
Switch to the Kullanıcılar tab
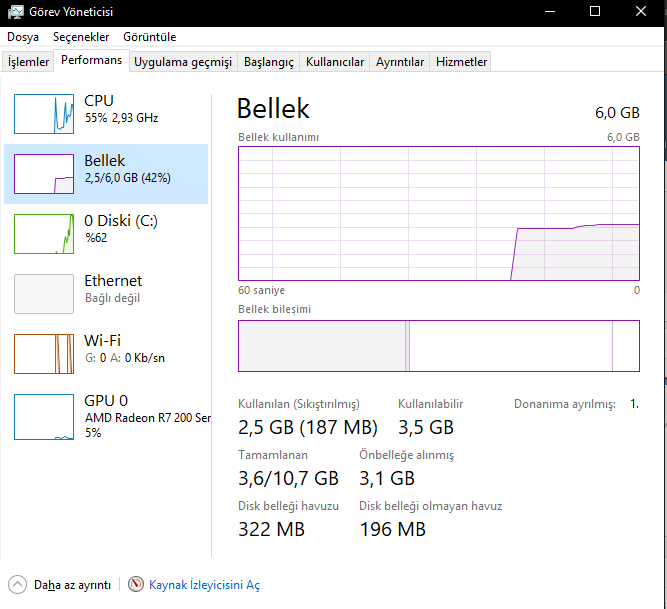[335, 62]
